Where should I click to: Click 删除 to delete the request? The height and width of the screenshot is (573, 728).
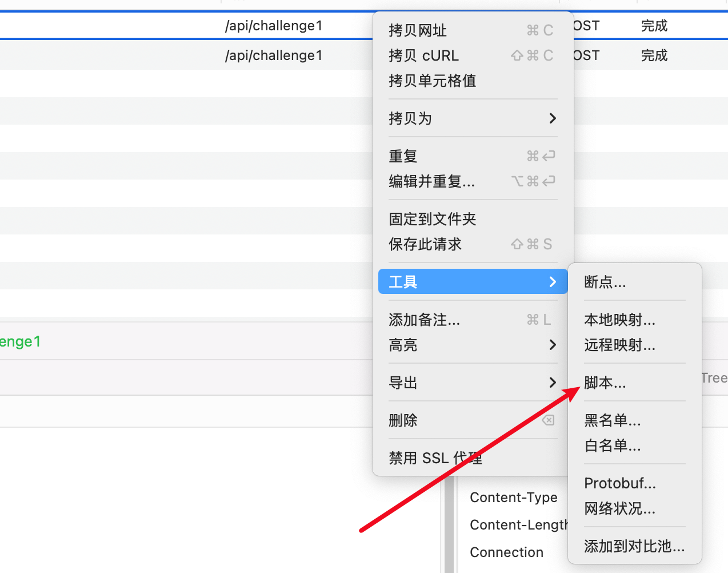point(403,420)
